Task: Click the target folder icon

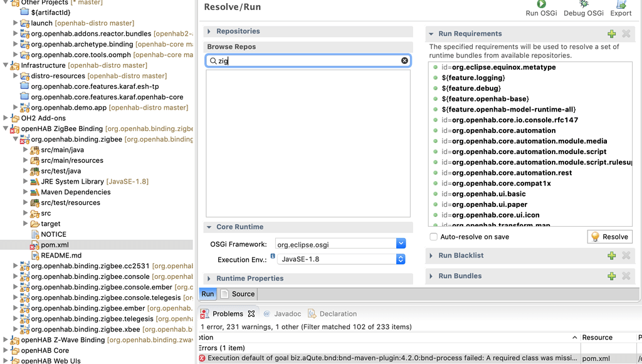Action: pyautogui.click(x=35, y=224)
